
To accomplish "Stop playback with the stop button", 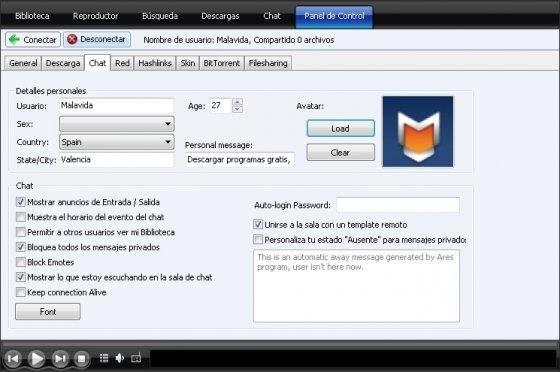I will pyautogui.click(x=81, y=358).
